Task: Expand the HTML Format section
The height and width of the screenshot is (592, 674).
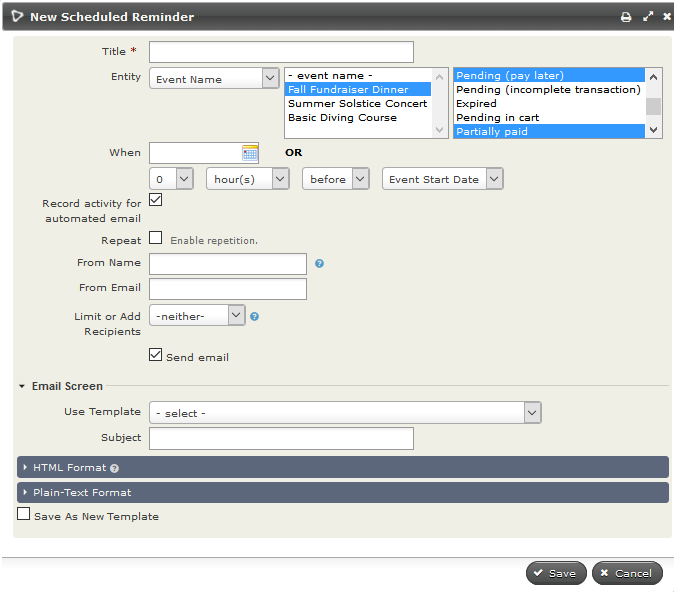Action: (68, 467)
